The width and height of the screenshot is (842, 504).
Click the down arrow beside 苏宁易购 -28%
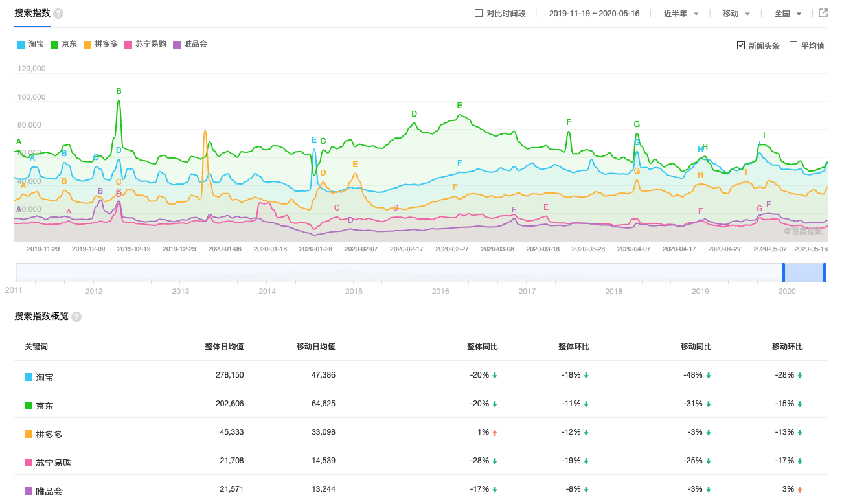(495, 461)
